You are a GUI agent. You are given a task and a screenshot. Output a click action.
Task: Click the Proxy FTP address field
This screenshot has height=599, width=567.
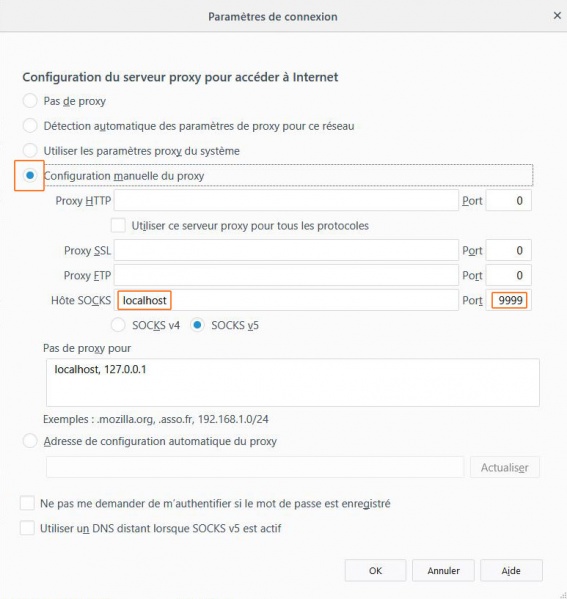[286, 275]
